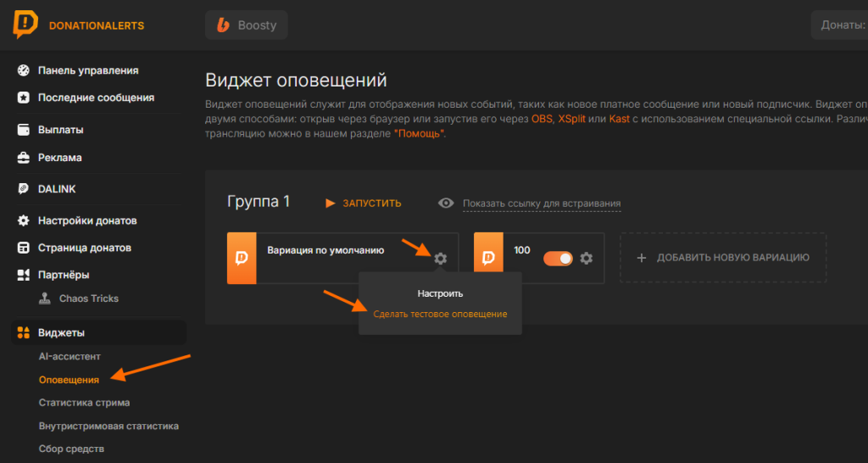868x463 pixels.
Task: Go to Выплаты section
Action: click(61, 130)
